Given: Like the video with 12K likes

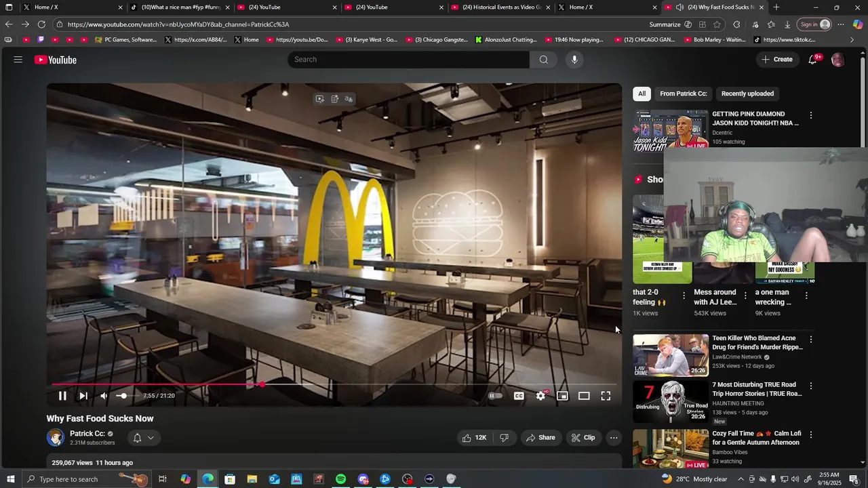Looking at the screenshot, I should (x=475, y=438).
